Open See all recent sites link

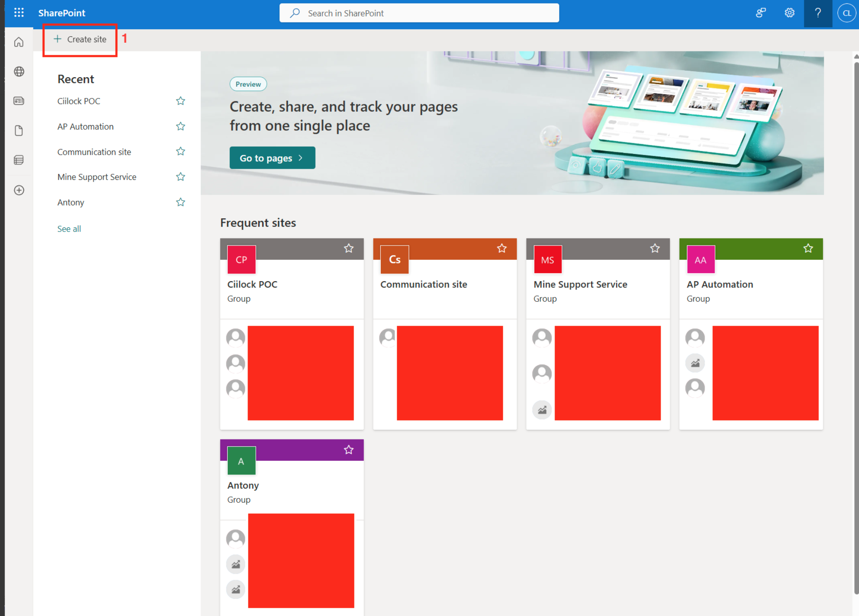(x=69, y=229)
